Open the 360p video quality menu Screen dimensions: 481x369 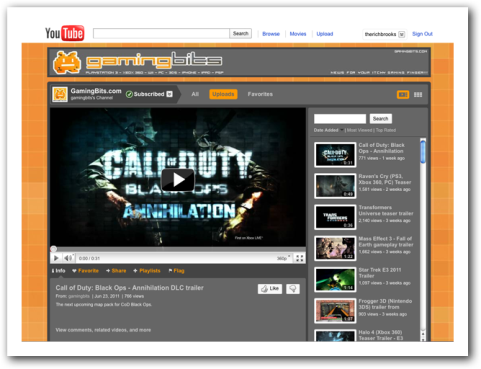click(x=283, y=258)
